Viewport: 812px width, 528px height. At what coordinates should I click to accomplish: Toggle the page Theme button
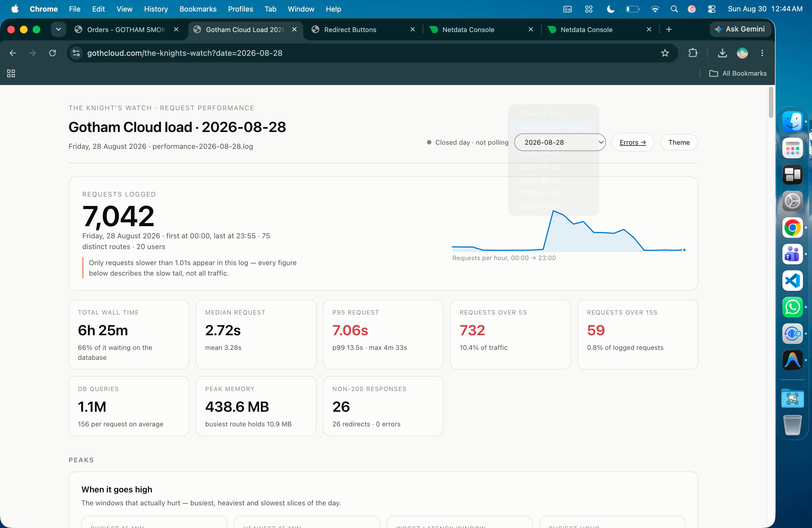coord(679,142)
